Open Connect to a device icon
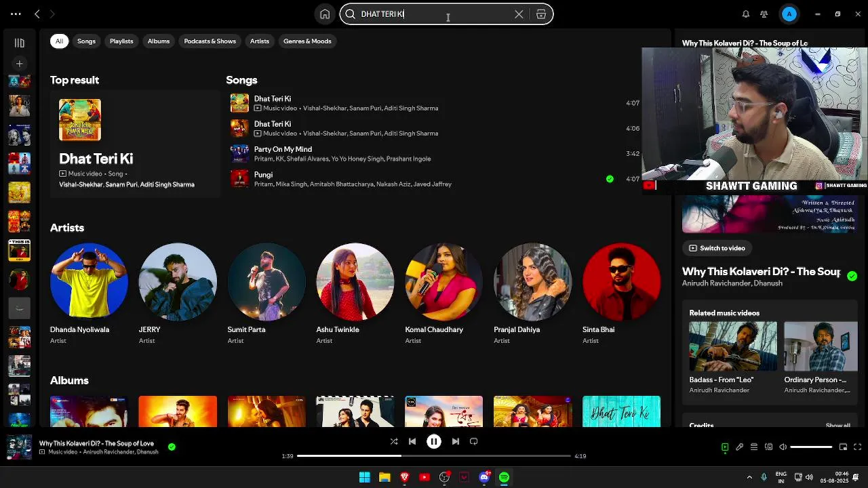 click(x=768, y=447)
